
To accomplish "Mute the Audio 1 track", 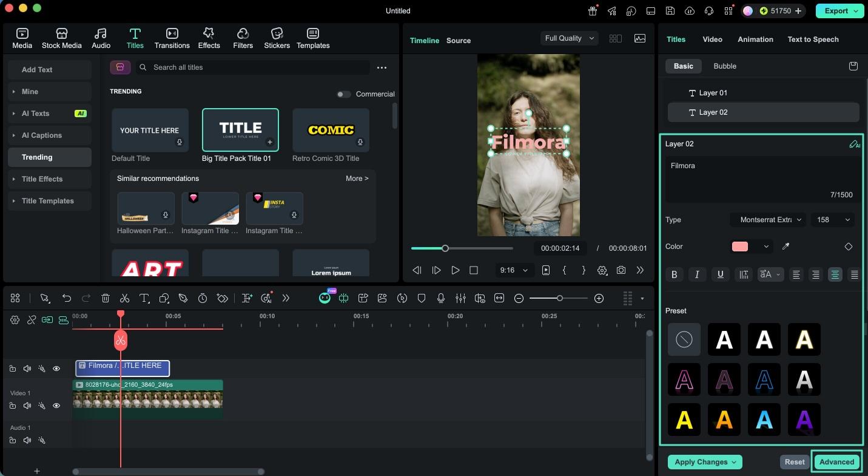I will 27,440.
